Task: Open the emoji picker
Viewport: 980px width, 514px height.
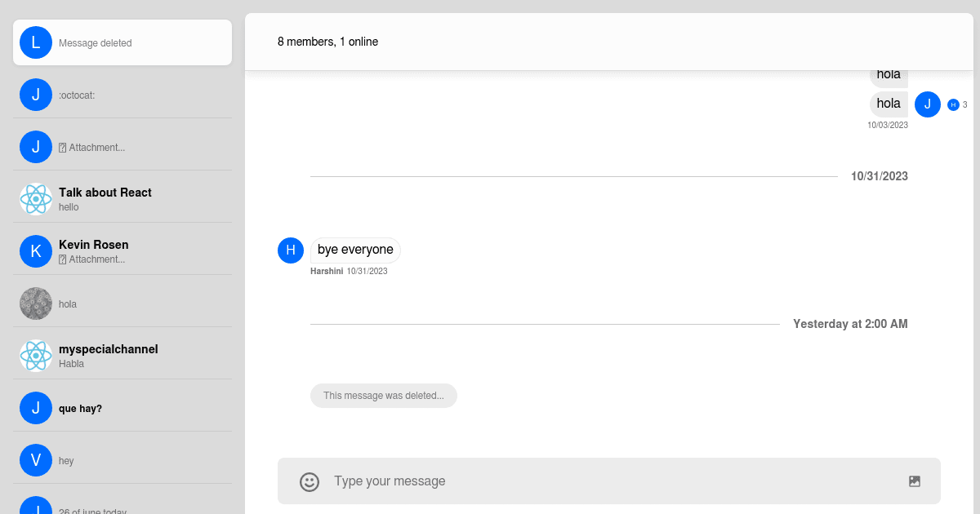Action: 310,481
